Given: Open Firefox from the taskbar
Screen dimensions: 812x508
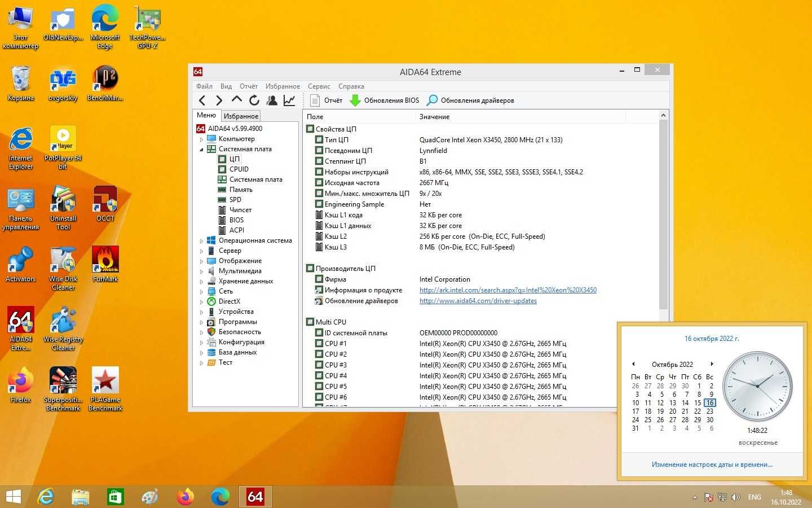Looking at the screenshot, I should 185,497.
